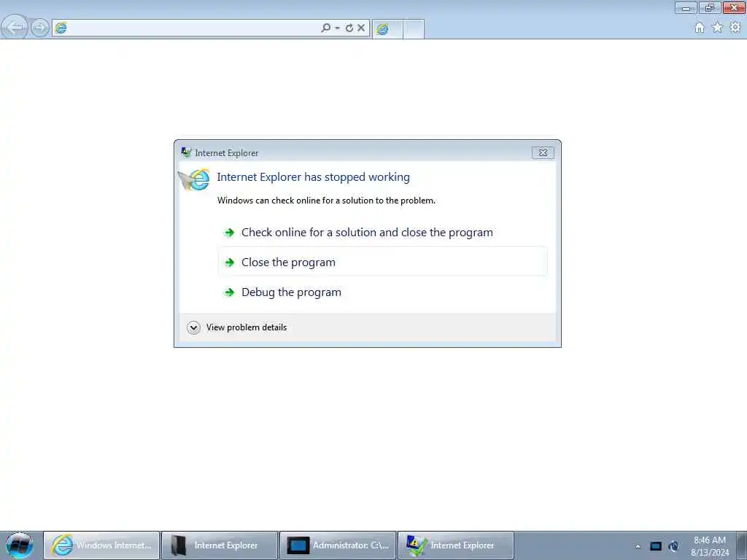Close the crash dialog with its X button
Viewport: 747px width, 560px height.
click(543, 152)
